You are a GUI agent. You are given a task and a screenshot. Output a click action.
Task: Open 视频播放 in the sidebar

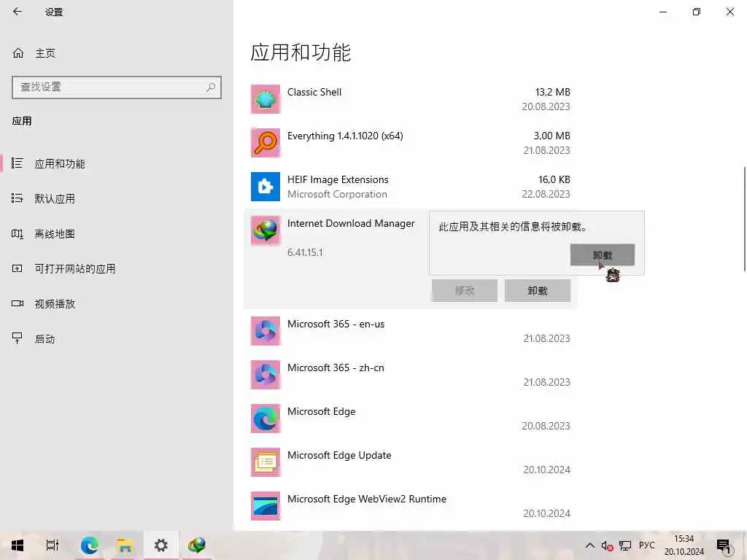pyautogui.click(x=116, y=304)
